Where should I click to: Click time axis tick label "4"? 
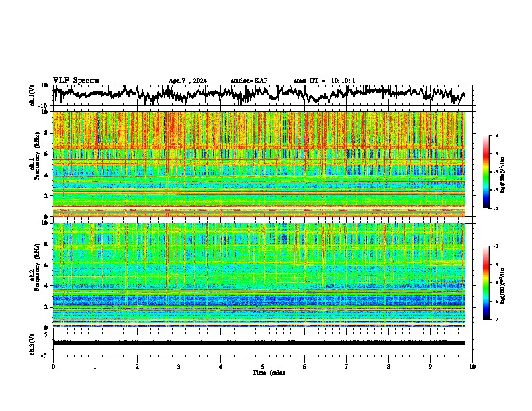pyautogui.click(x=220, y=367)
